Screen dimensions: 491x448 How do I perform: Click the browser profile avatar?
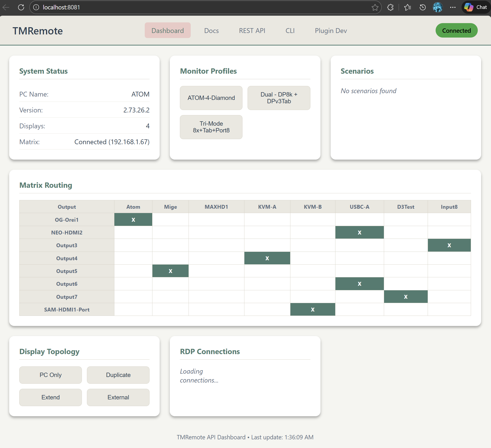438,7
